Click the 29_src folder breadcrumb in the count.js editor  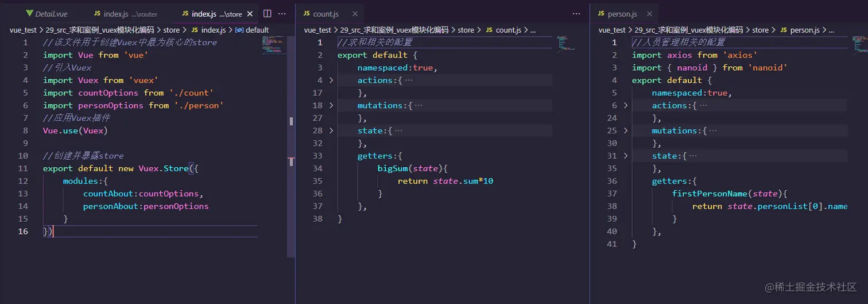[395, 30]
